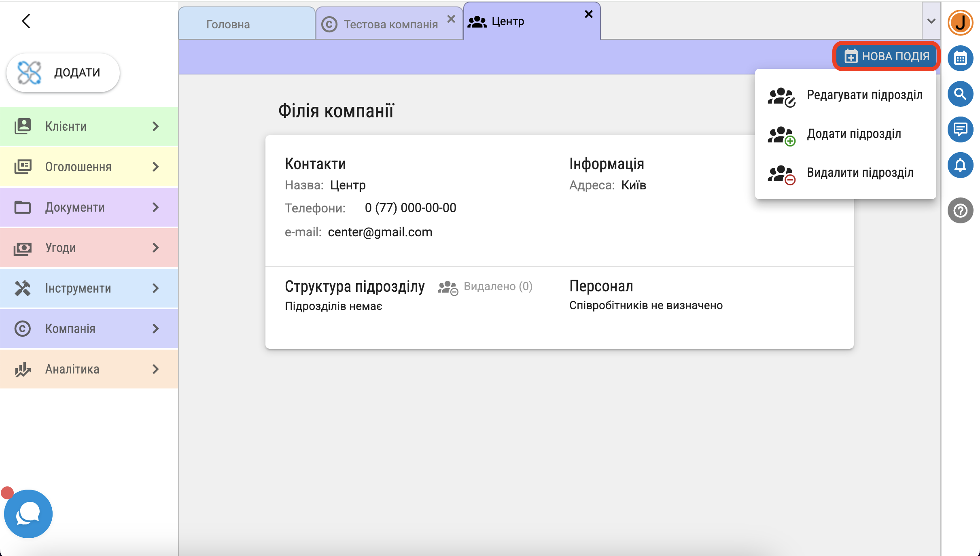Select Редагувати підрозділ menu item
The image size is (980, 556).
[x=864, y=95]
